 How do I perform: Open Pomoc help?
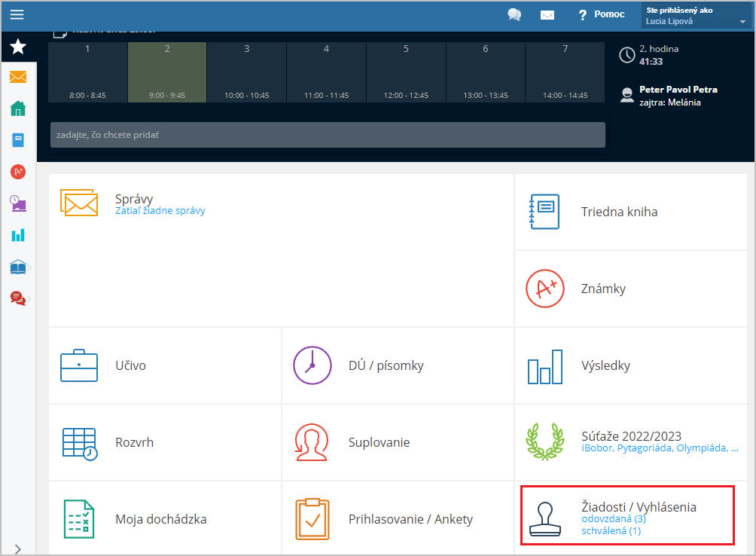(601, 14)
